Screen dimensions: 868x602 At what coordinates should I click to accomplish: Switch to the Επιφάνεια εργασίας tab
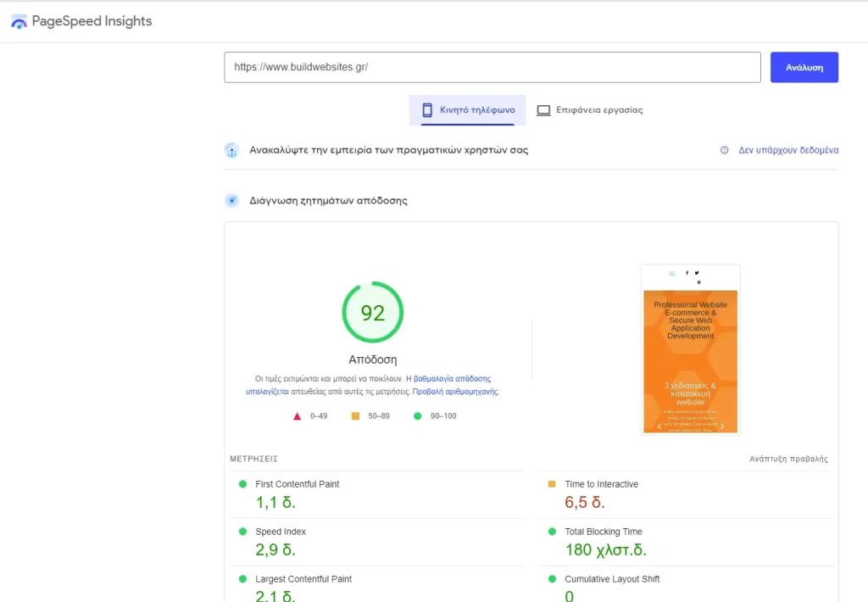pyautogui.click(x=590, y=109)
